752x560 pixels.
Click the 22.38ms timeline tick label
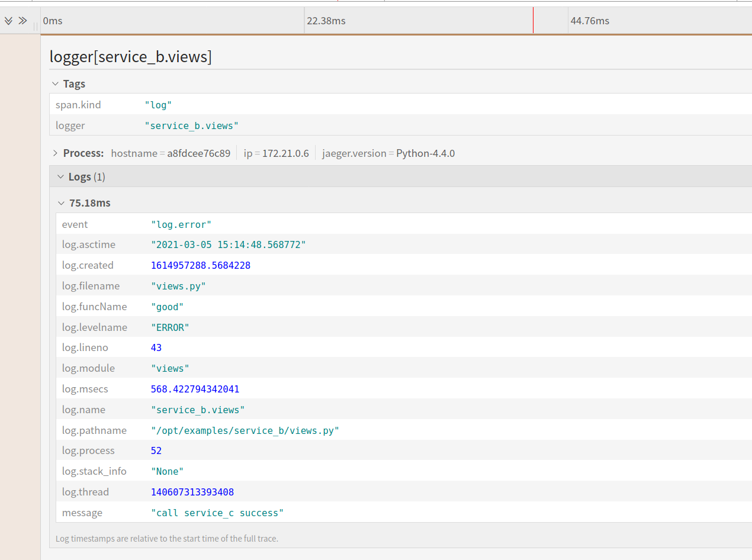pyautogui.click(x=326, y=21)
